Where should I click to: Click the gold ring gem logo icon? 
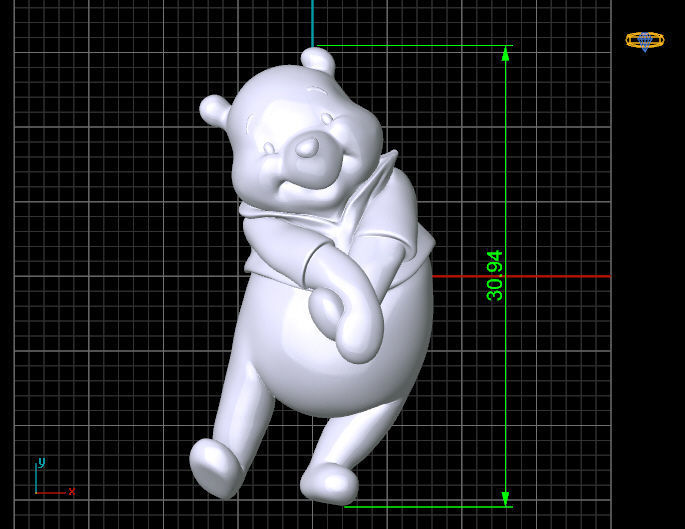point(645,41)
